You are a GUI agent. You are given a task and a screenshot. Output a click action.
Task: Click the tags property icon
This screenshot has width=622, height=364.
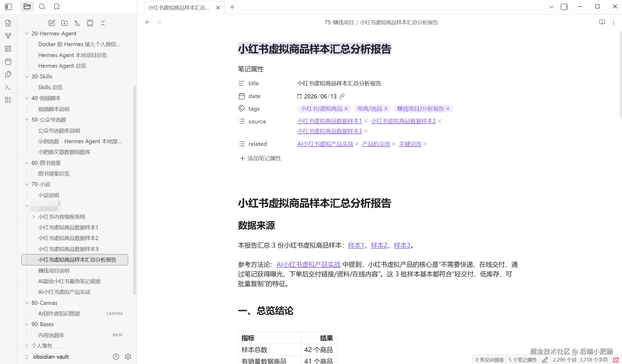click(242, 109)
